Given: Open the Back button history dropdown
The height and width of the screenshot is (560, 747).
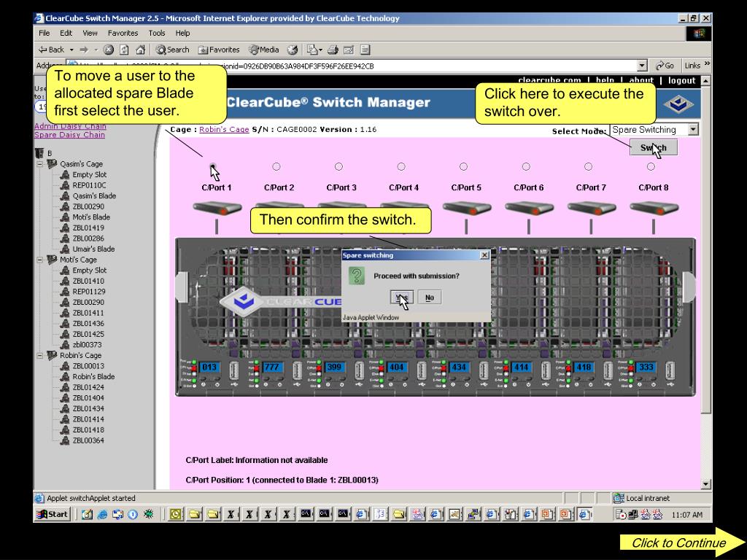Looking at the screenshot, I should pos(71,50).
